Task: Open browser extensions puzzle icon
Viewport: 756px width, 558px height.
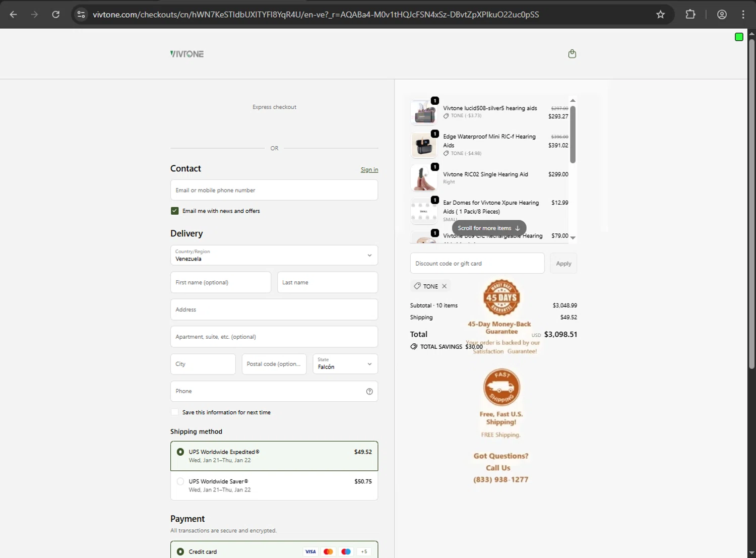Action: point(690,15)
